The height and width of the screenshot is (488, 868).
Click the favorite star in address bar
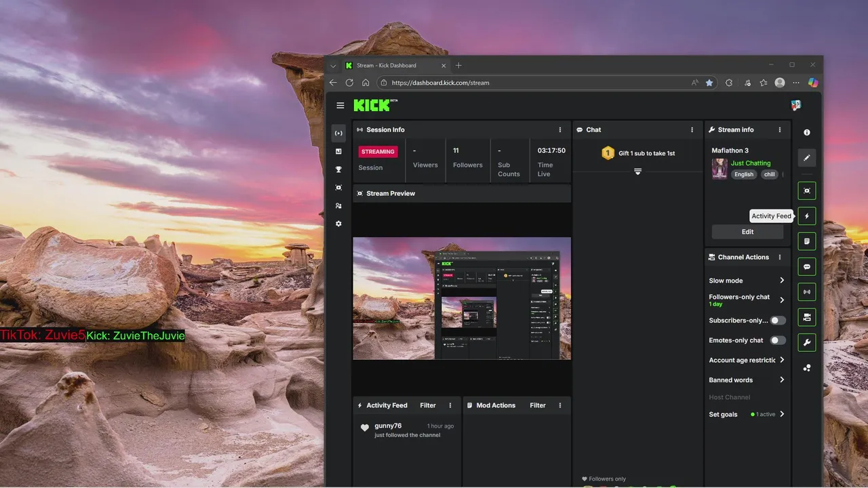[x=709, y=83]
